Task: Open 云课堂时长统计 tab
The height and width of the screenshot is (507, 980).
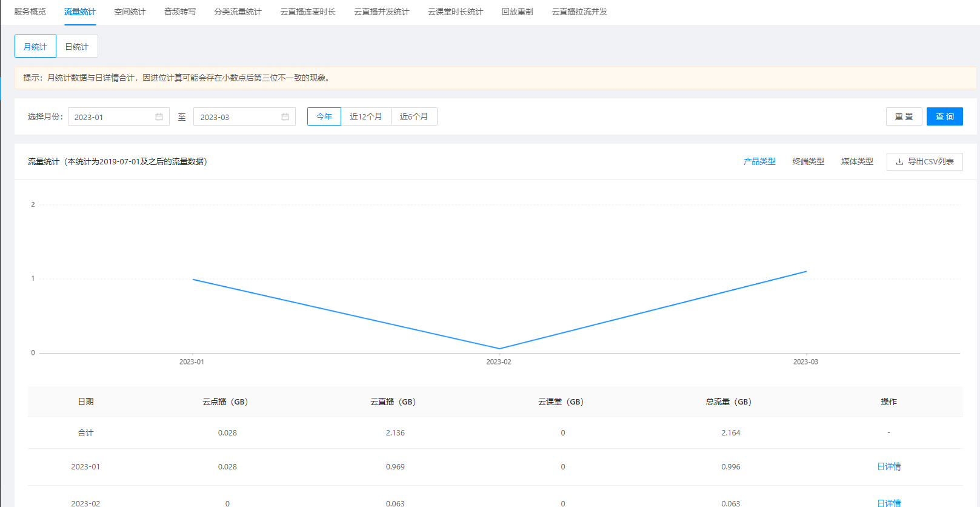Action: pos(456,12)
